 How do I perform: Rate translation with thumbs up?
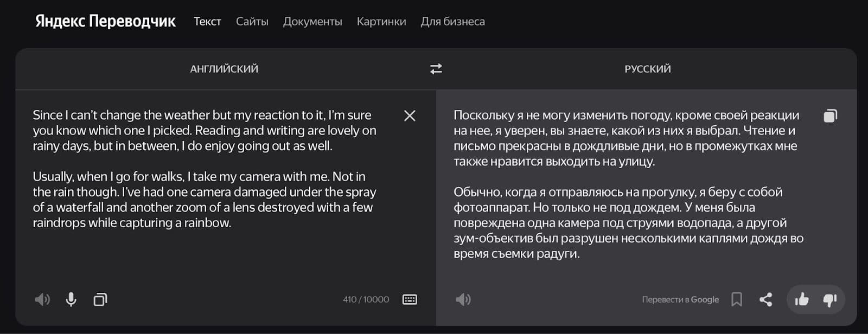pos(801,299)
